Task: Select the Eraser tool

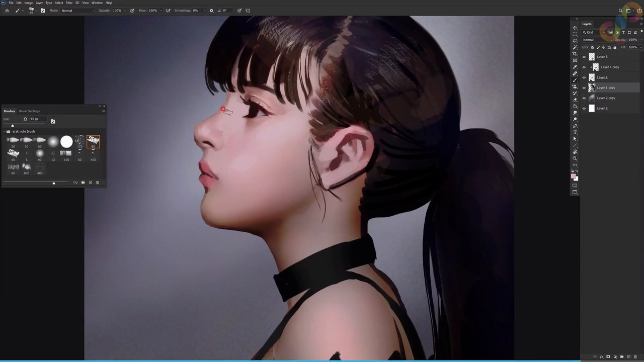Action: point(575,100)
